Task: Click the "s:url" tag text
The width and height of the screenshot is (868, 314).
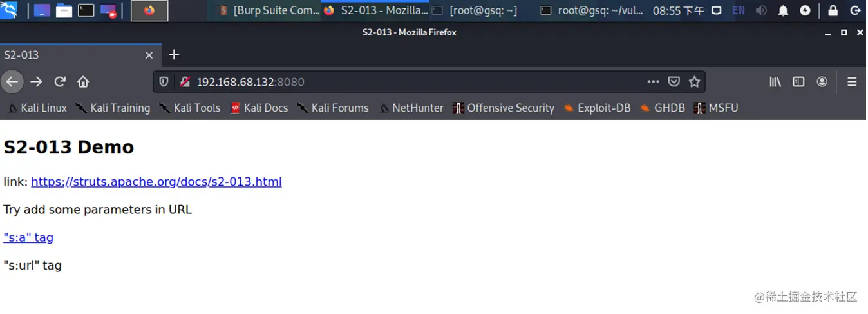Action: (x=32, y=265)
